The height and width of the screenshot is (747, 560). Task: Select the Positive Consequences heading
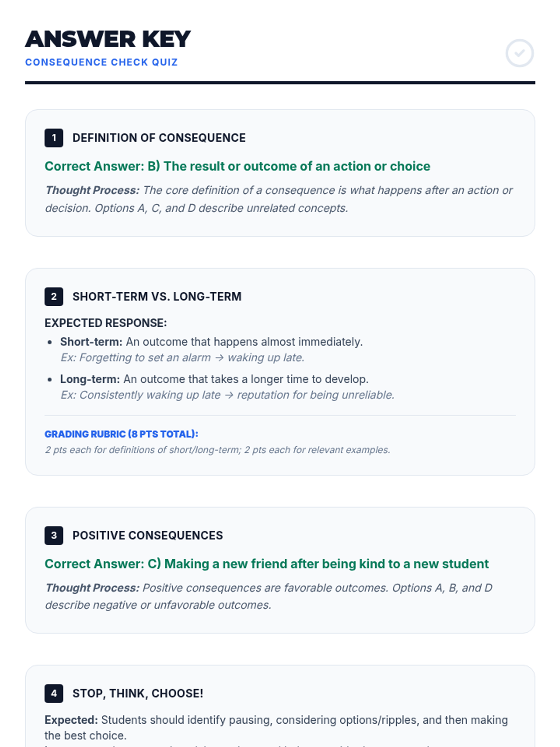coord(147,536)
